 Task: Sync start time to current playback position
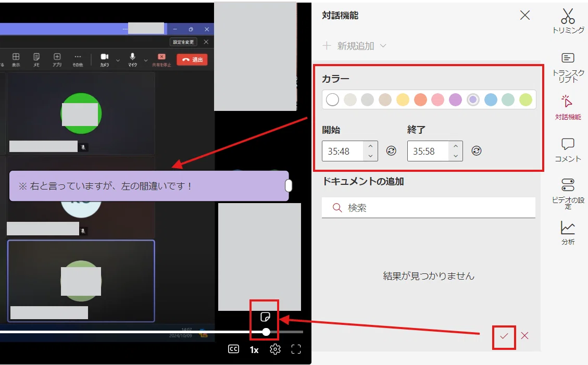pyautogui.click(x=391, y=150)
